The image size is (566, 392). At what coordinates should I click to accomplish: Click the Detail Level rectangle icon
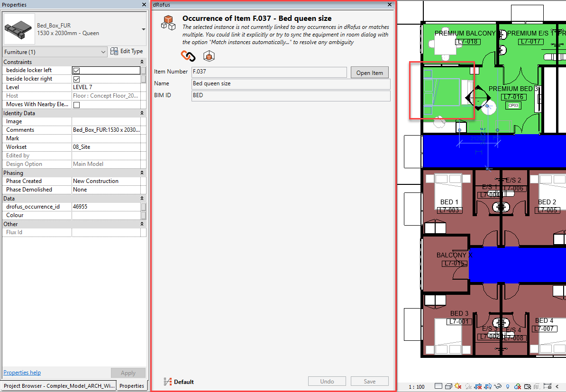tap(438, 386)
